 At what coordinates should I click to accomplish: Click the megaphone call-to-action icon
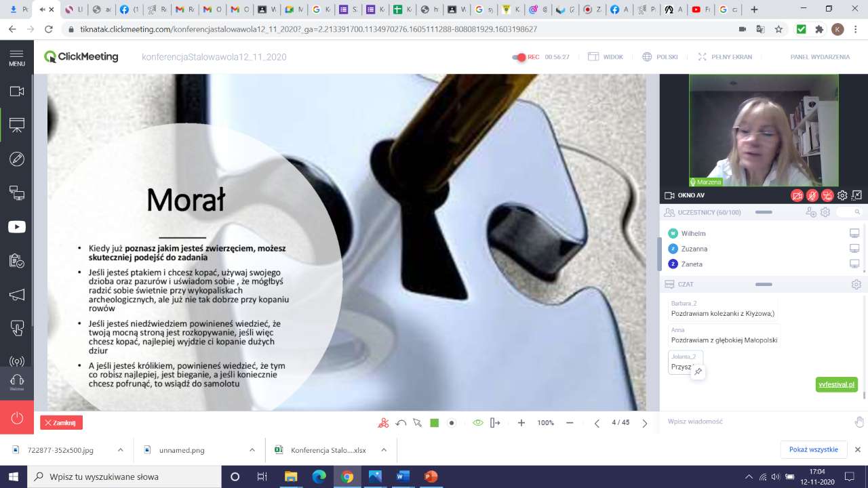17,295
